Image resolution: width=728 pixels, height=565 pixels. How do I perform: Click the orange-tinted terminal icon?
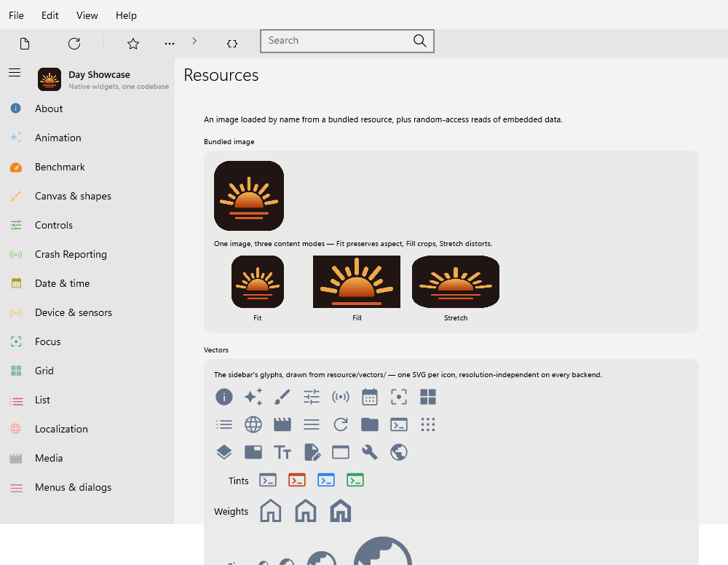(x=297, y=480)
